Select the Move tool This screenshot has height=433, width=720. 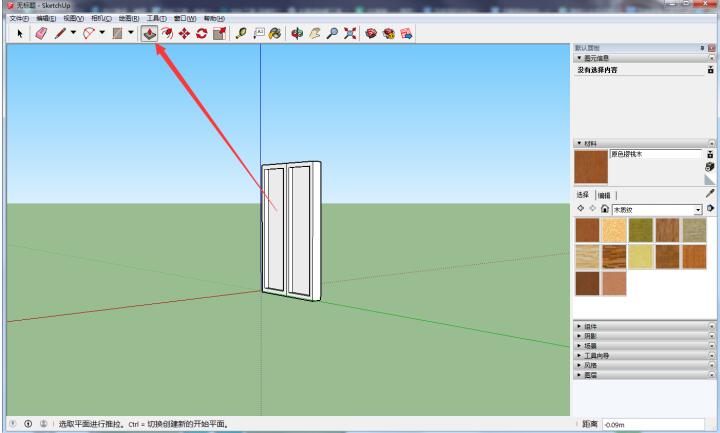[184, 34]
